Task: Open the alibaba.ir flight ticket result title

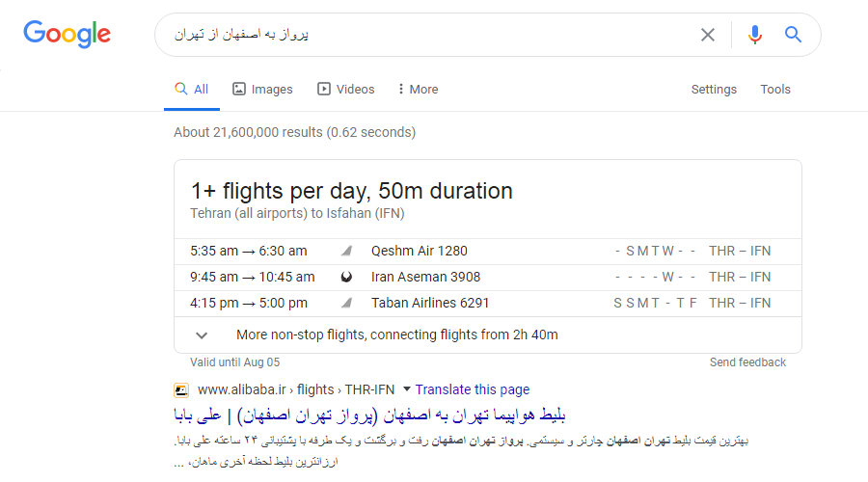Action: [369, 415]
